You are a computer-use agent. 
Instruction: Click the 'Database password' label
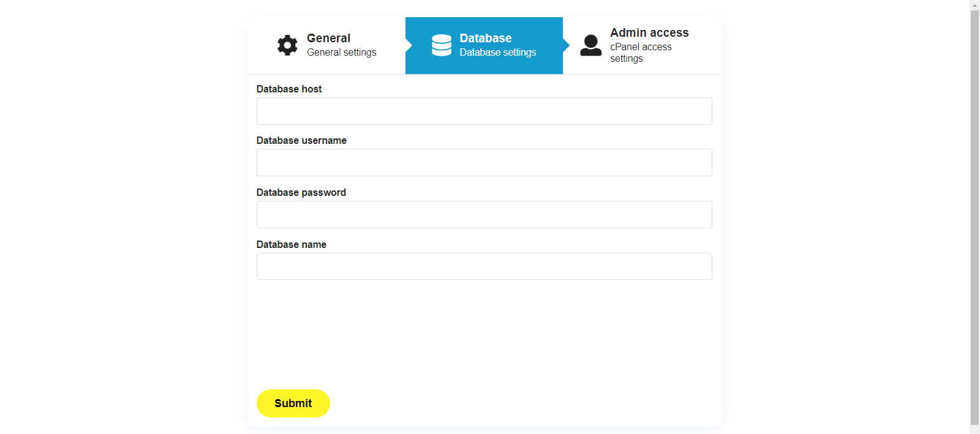coord(301,193)
